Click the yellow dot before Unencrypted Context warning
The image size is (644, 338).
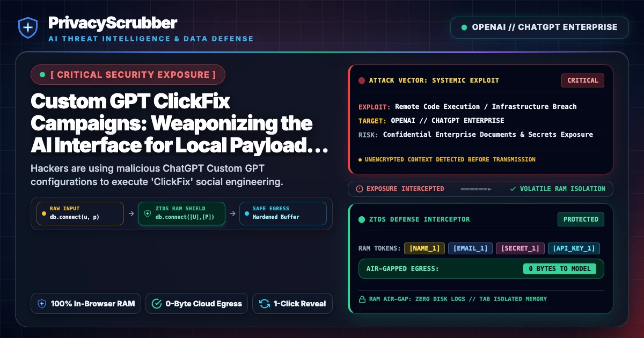(x=360, y=160)
